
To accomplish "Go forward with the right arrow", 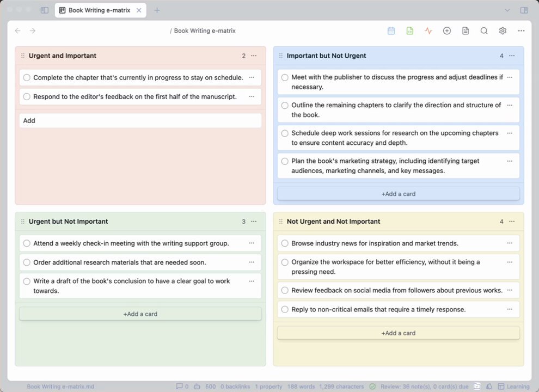I will tap(33, 30).
